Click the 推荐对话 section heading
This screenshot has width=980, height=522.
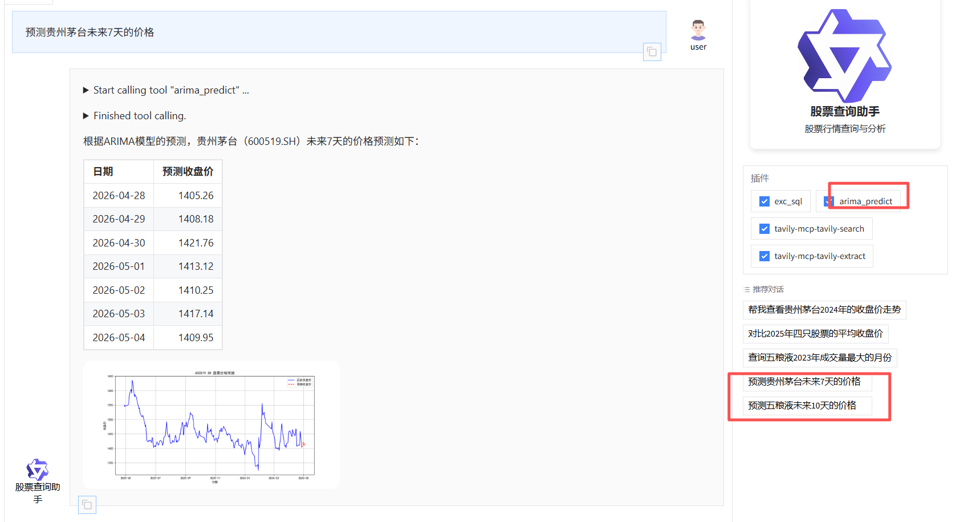pos(768,289)
